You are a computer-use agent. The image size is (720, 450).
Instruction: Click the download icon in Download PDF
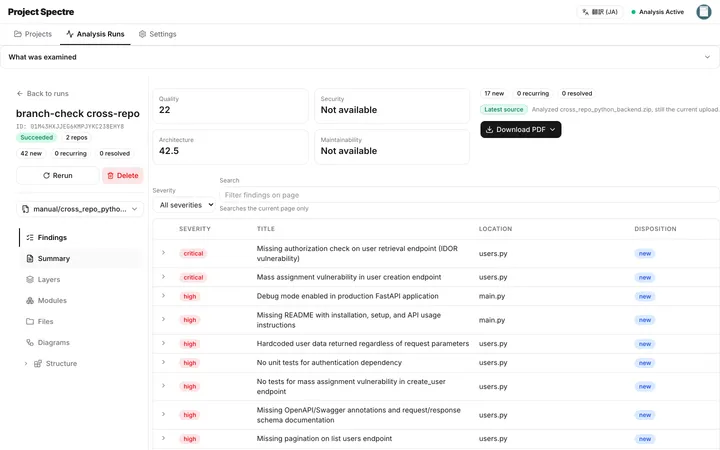click(489, 129)
